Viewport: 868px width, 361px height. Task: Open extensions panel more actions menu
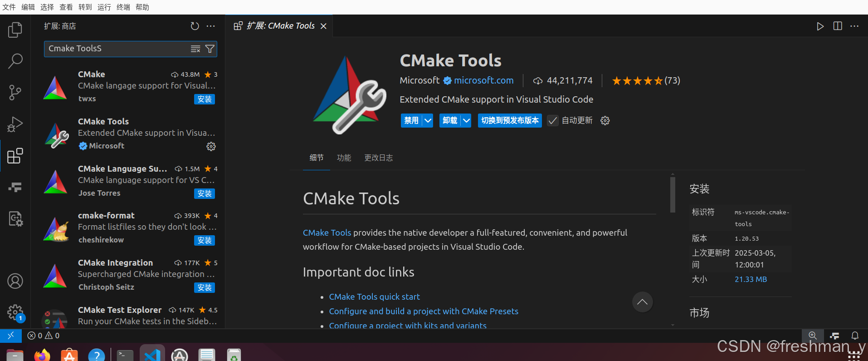click(211, 26)
